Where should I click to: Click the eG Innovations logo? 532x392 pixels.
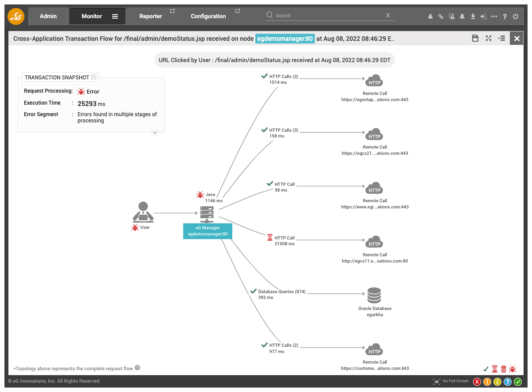(x=16, y=16)
